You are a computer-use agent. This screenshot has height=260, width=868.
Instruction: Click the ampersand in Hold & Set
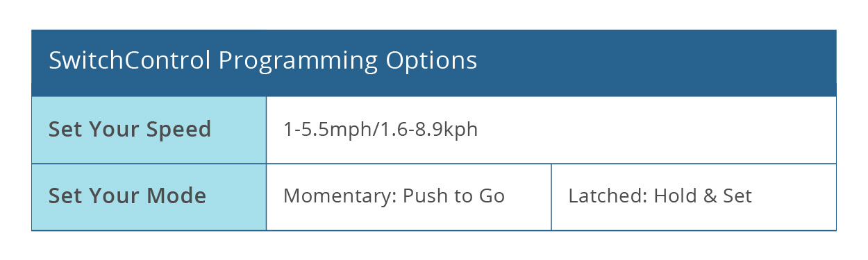709,196
